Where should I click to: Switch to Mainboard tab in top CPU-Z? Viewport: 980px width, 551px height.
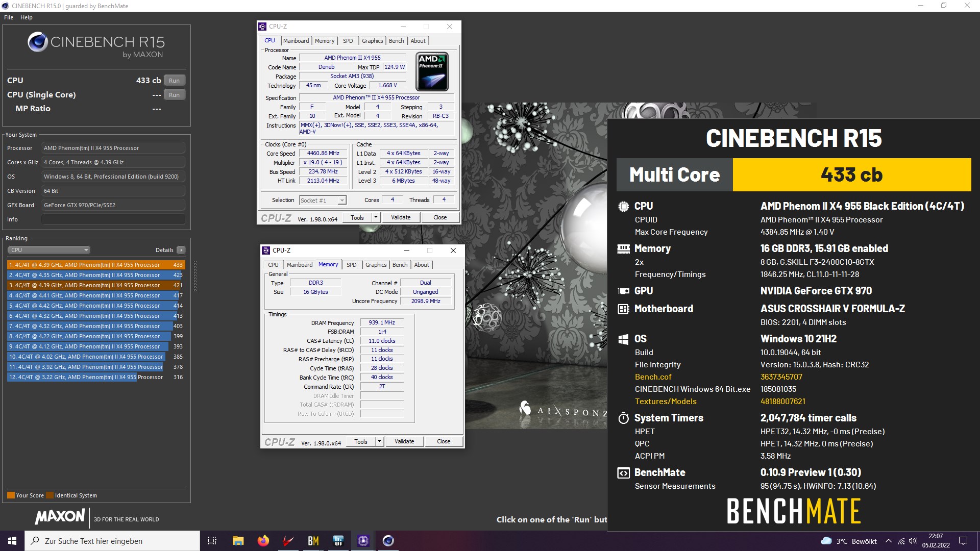[296, 41]
